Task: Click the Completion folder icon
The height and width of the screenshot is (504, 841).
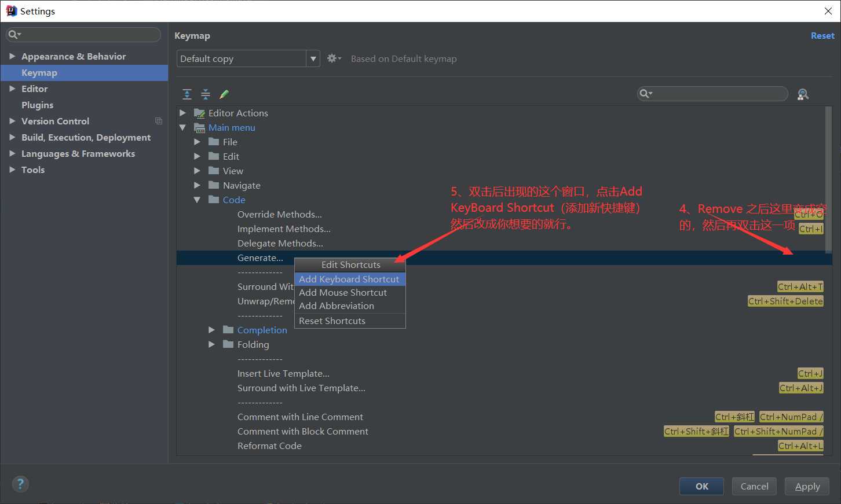Action: (x=228, y=330)
